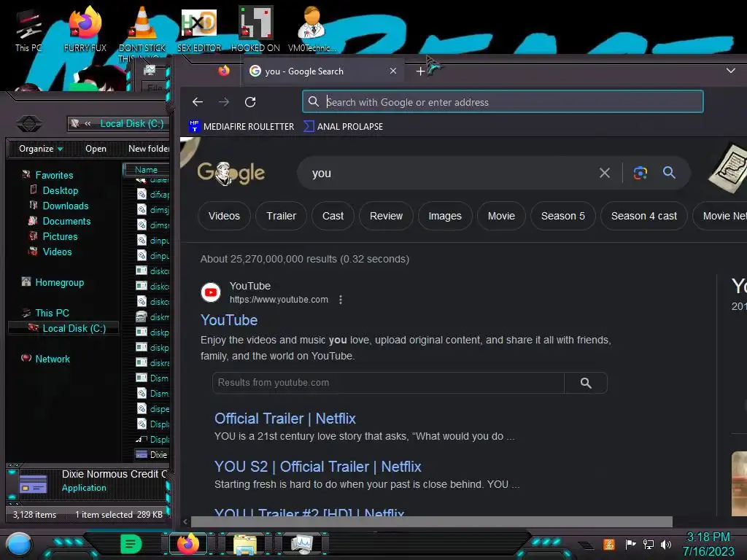This screenshot has width=747, height=560.
Task: Select Desktop under Favorites
Action: point(60,190)
